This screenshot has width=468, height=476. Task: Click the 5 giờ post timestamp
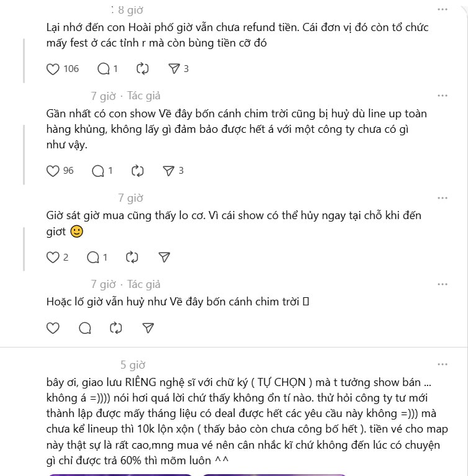click(133, 365)
